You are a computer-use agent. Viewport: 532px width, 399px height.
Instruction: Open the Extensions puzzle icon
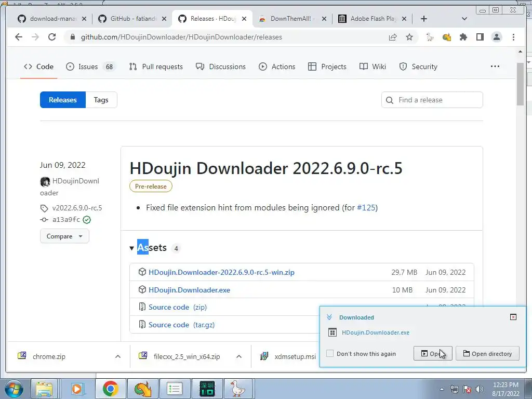pos(463,37)
